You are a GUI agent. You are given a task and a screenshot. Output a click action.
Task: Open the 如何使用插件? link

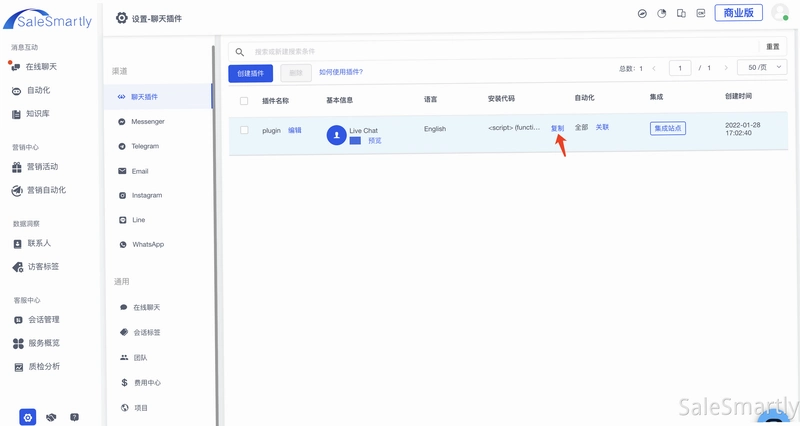pos(341,72)
